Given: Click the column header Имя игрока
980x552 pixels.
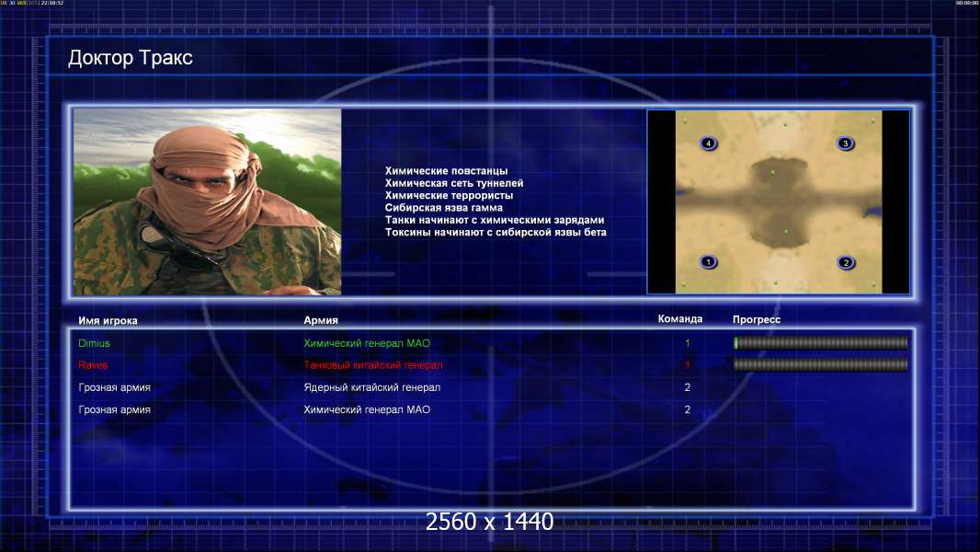Looking at the screenshot, I should (108, 321).
